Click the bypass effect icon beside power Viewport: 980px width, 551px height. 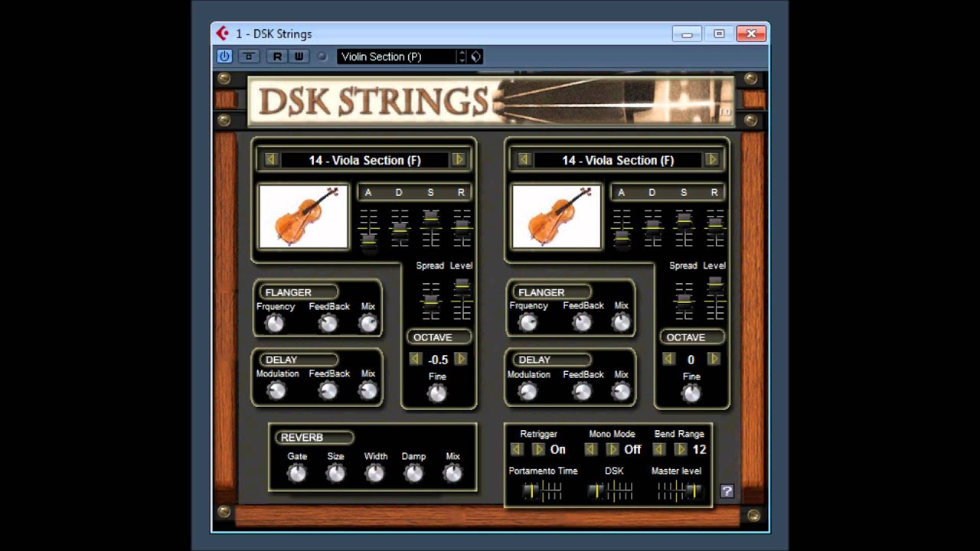(x=249, y=56)
